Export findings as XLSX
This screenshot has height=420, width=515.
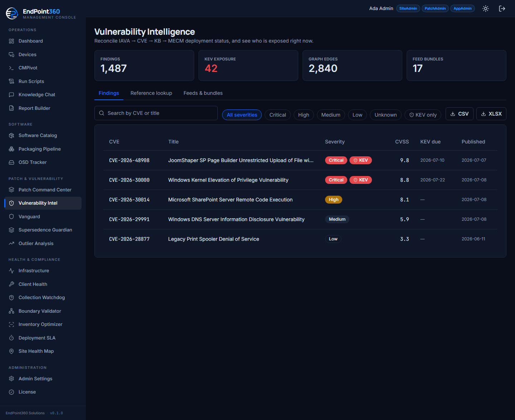click(x=491, y=114)
